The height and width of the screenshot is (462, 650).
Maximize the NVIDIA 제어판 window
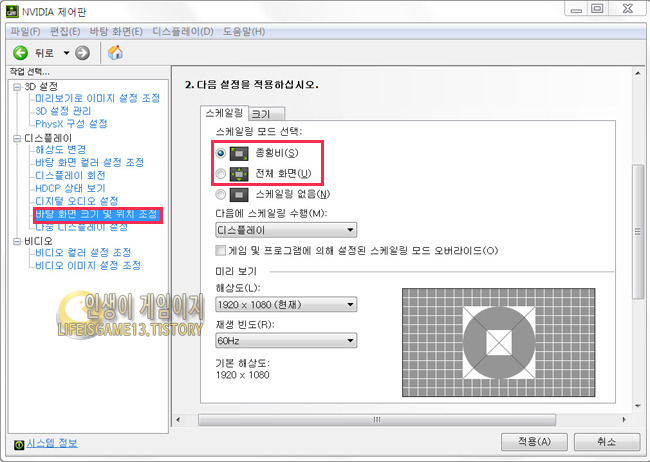597,9
